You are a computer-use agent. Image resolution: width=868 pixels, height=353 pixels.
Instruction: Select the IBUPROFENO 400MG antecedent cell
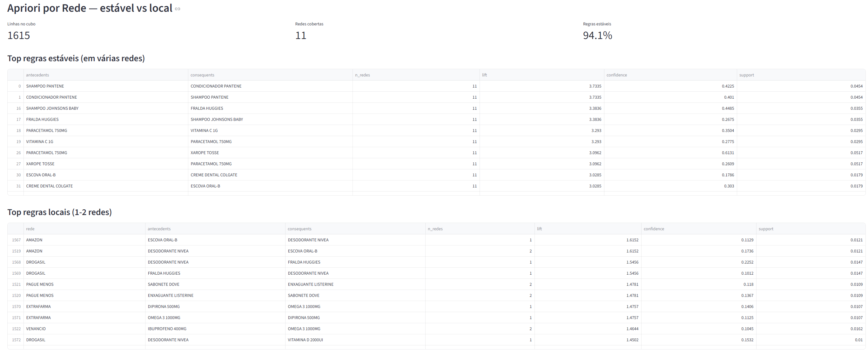215,329
